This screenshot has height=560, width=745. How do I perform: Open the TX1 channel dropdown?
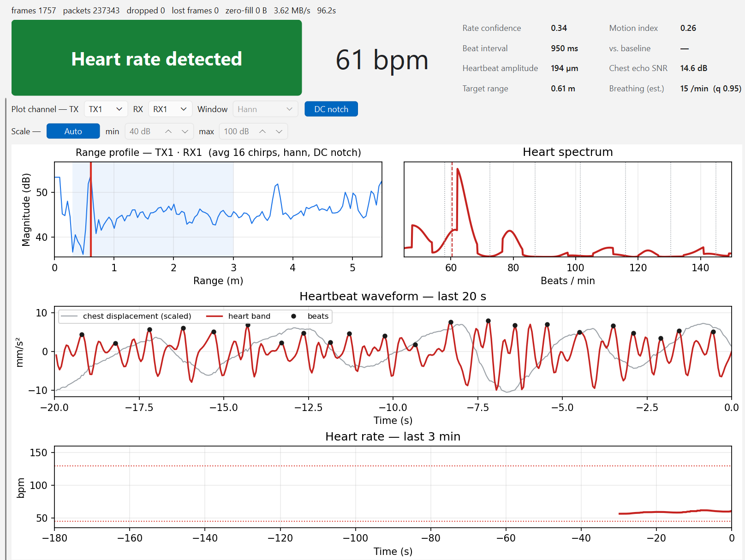coord(106,109)
